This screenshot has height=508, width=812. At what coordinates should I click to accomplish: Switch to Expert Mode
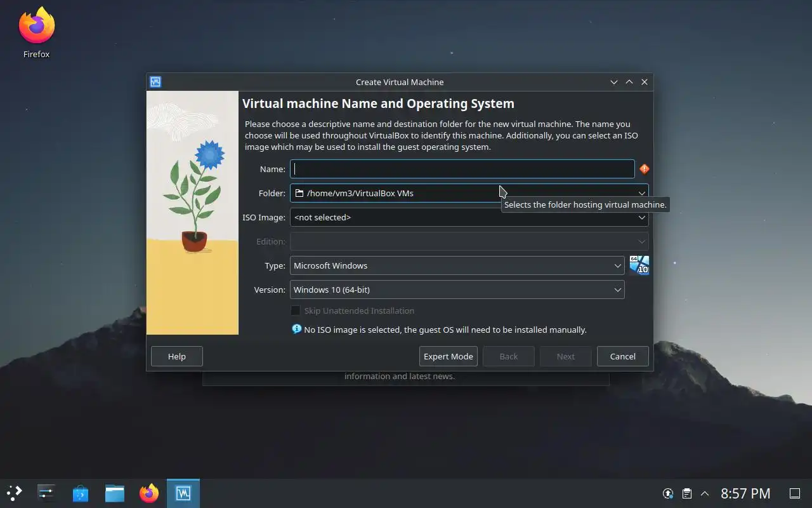click(x=449, y=356)
